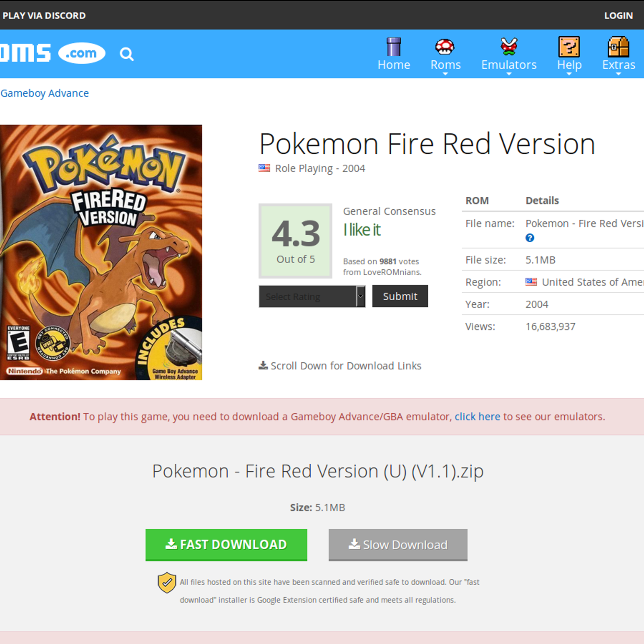Expand the Roms menu arrow
The height and width of the screenshot is (644, 644).
[445, 74]
